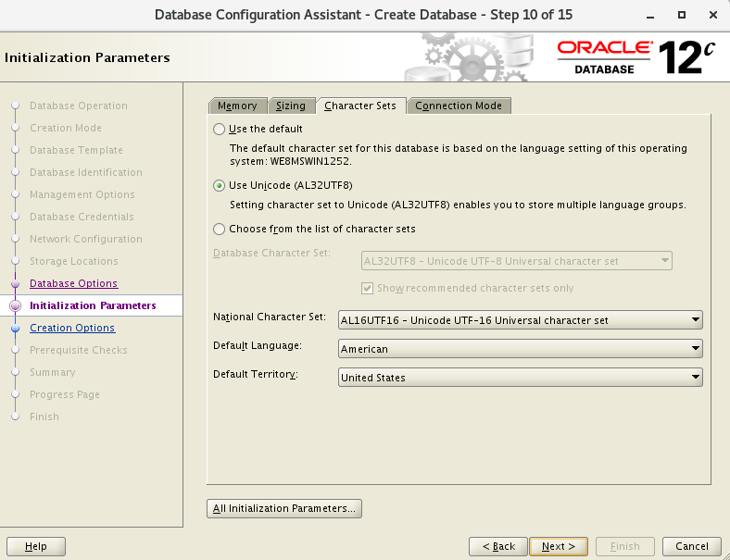Switch to the Connection Mode tab
The height and width of the screenshot is (560, 730).
[459, 106]
